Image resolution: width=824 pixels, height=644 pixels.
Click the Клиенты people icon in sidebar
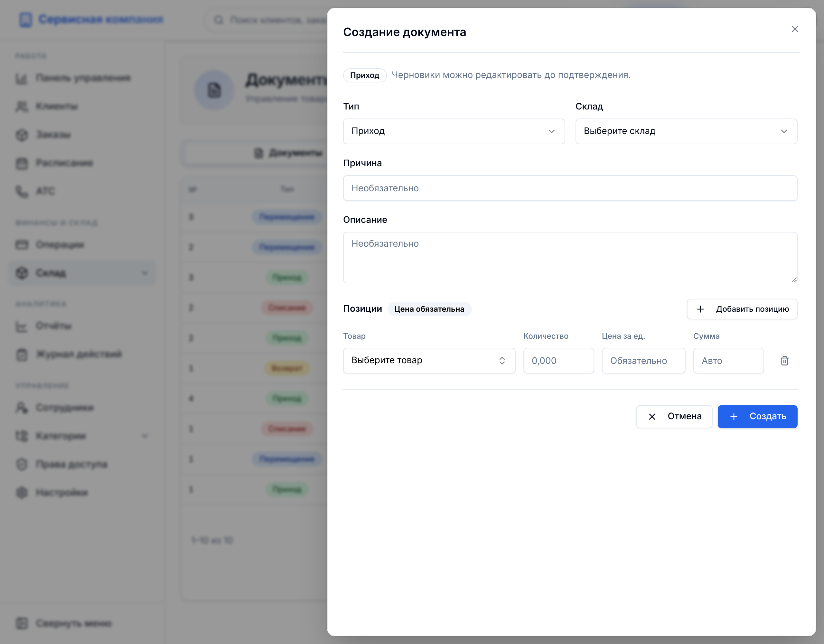click(x=22, y=107)
